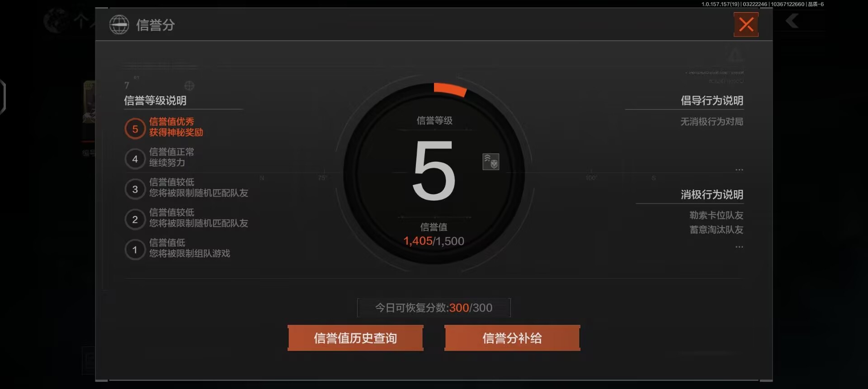Select 信誉值正常 继续努力 entry
Image resolution: width=868 pixels, height=389 pixels.
[x=171, y=157]
